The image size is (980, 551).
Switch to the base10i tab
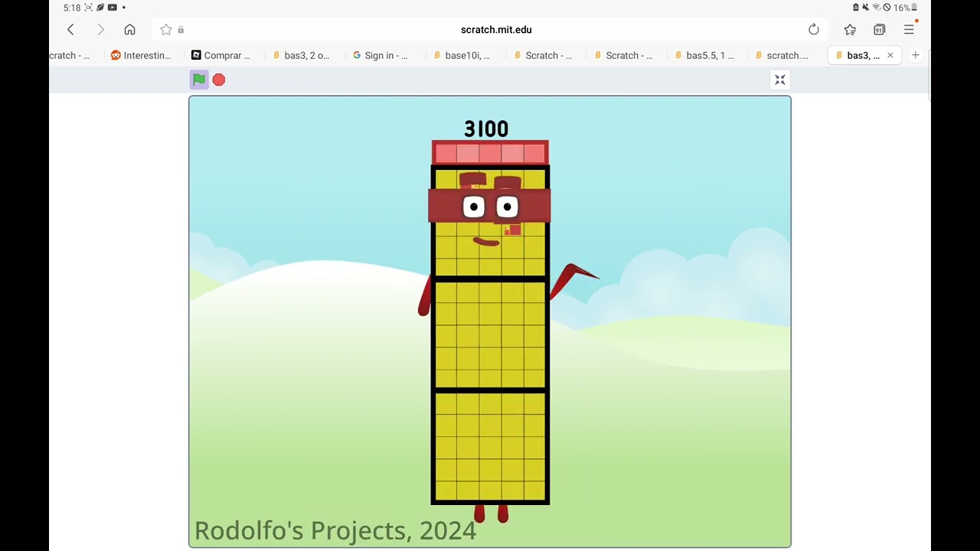pyautogui.click(x=462, y=55)
